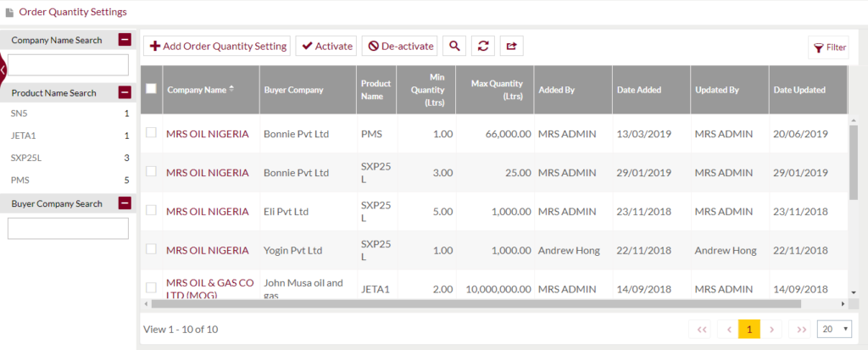Screen dimensions: 868x350
Task: Open the page size dropdown showing 20
Action: coord(834,329)
